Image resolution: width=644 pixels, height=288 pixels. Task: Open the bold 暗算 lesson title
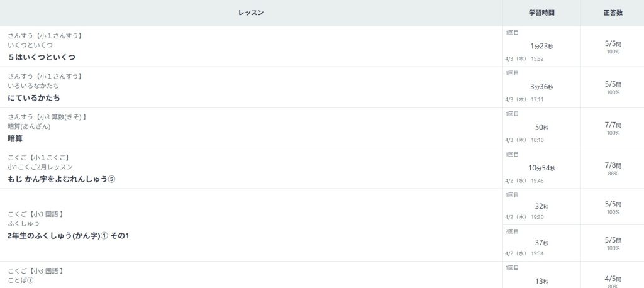pos(15,138)
